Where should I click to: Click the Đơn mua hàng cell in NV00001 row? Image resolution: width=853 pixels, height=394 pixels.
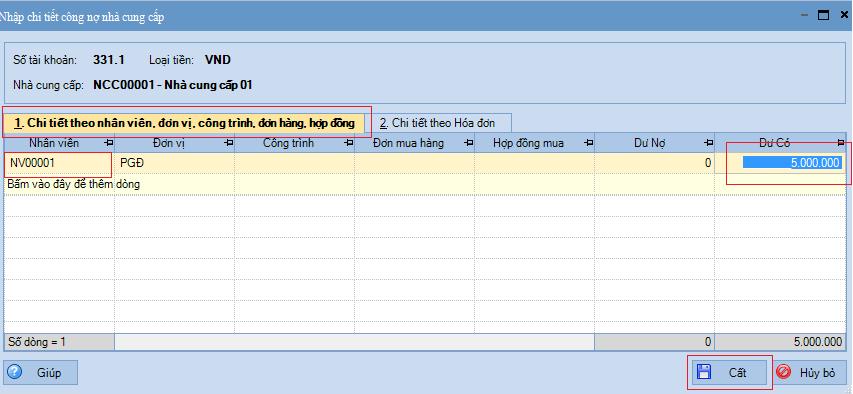coord(415,163)
